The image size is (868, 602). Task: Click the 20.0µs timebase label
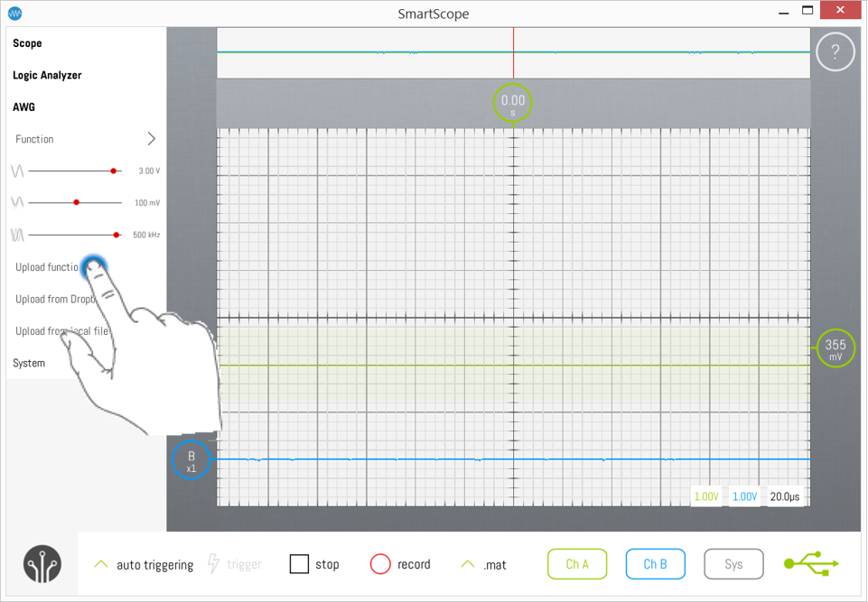(x=785, y=496)
